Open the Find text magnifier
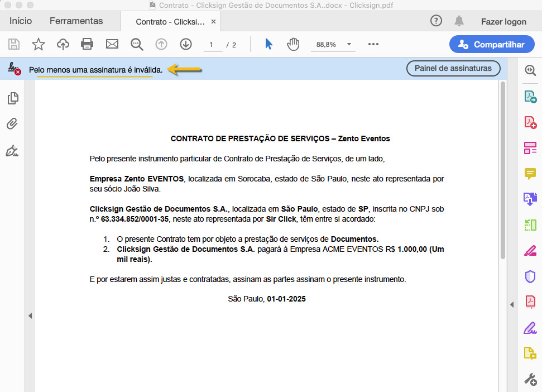 tap(137, 44)
